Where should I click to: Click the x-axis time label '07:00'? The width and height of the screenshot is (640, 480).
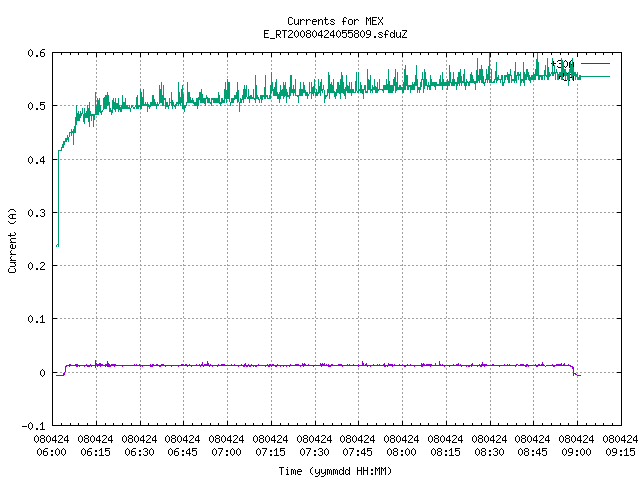coord(227,452)
